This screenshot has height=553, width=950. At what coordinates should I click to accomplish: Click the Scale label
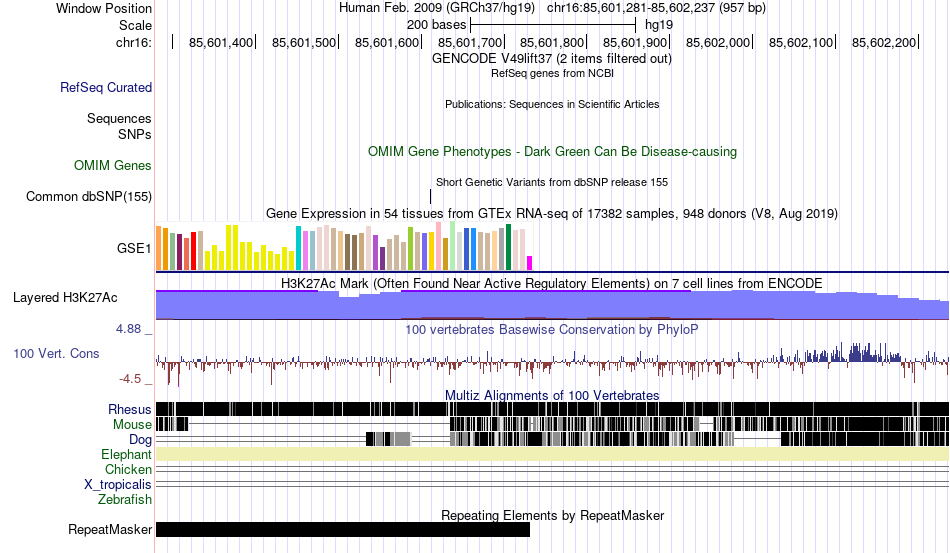[x=136, y=25]
